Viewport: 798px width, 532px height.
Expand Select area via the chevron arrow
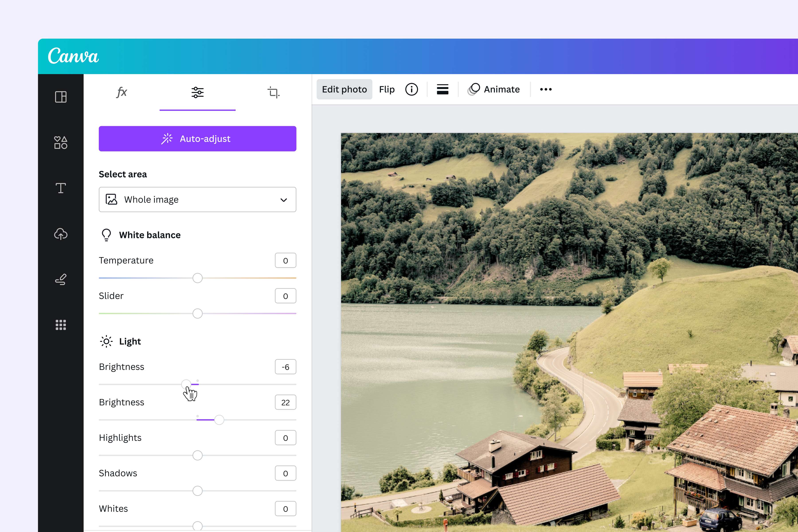tap(284, 200)
